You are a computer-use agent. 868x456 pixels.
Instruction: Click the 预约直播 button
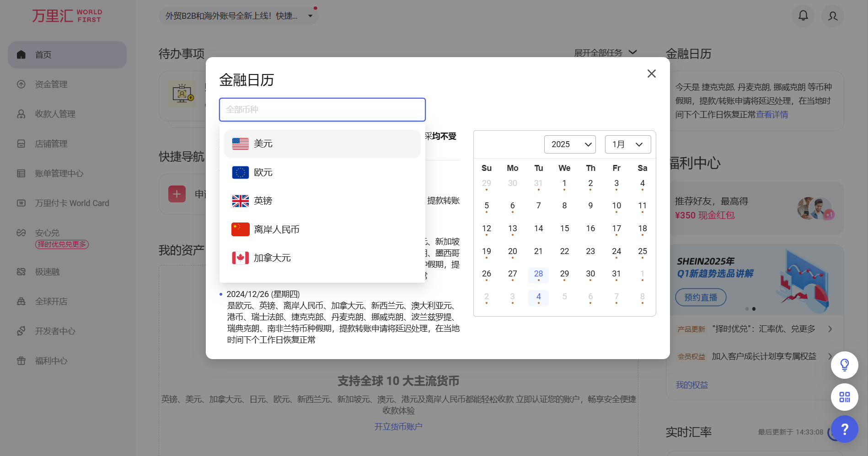700,297
